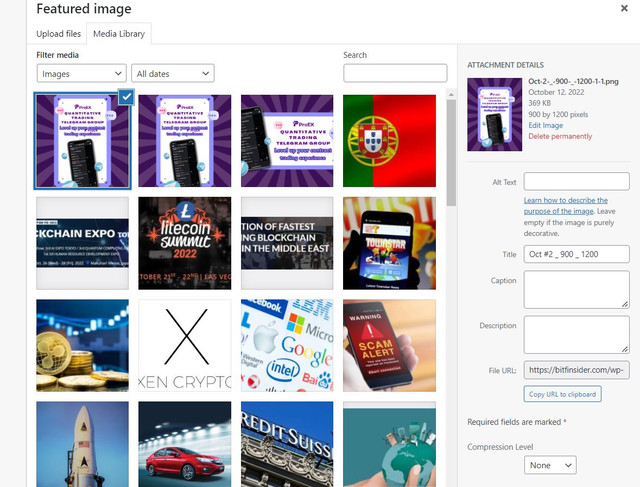
Task: Click the media grid scrollbar thumb
Action: 451,153
